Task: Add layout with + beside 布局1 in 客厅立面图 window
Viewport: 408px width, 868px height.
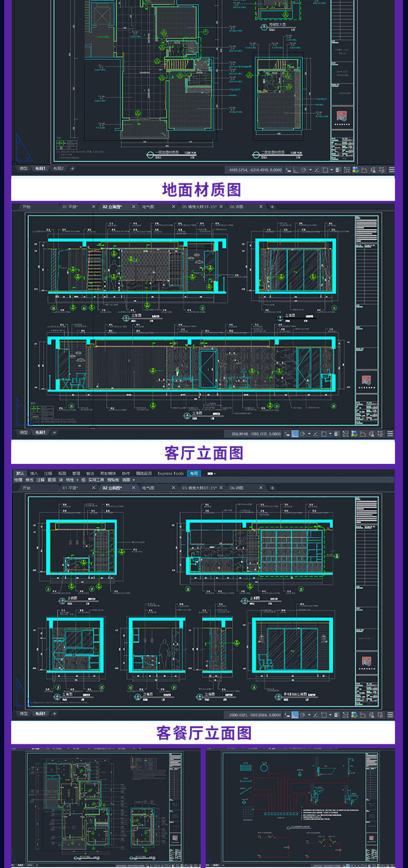Action: tap(54, 432)
